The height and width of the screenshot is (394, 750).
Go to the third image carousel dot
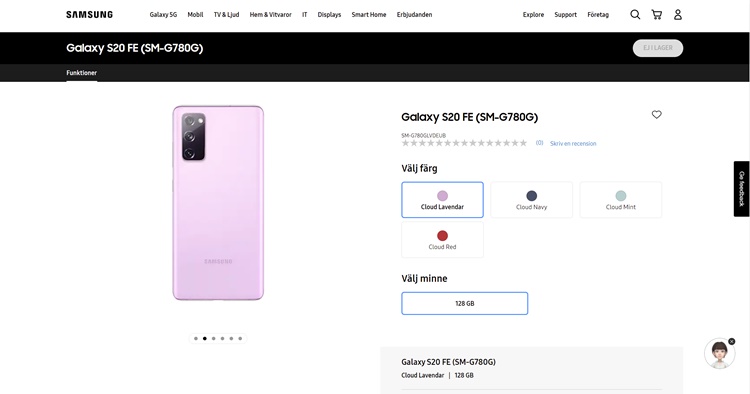tap(213, 339)
